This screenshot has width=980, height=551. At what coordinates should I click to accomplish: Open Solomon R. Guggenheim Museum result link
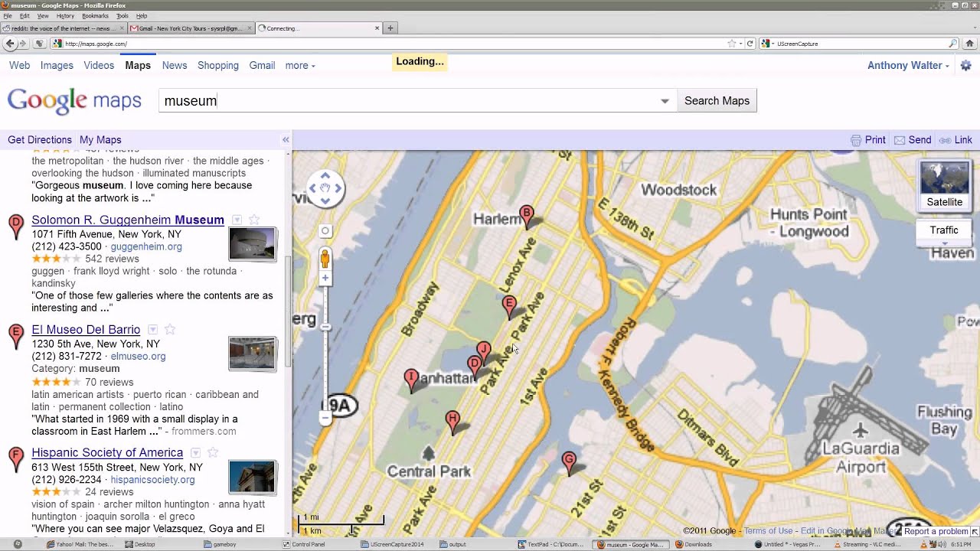128,220
